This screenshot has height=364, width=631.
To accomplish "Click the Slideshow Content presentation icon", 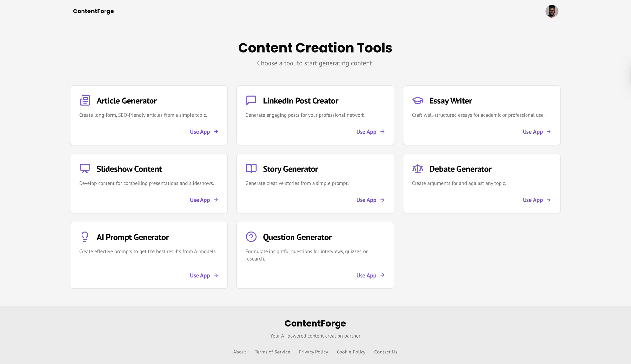I will (x=85, y=169).
